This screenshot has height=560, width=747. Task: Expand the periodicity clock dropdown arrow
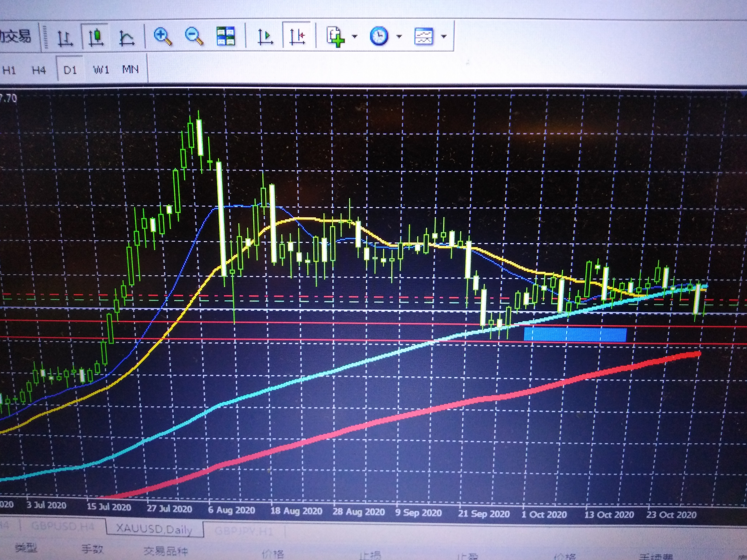point(399,36)
